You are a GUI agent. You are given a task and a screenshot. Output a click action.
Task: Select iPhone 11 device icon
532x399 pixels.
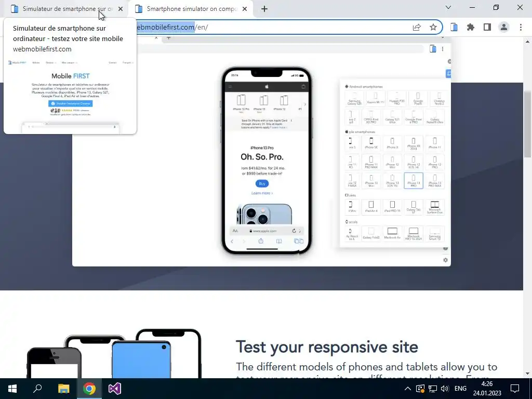click(x=435, y=143)
